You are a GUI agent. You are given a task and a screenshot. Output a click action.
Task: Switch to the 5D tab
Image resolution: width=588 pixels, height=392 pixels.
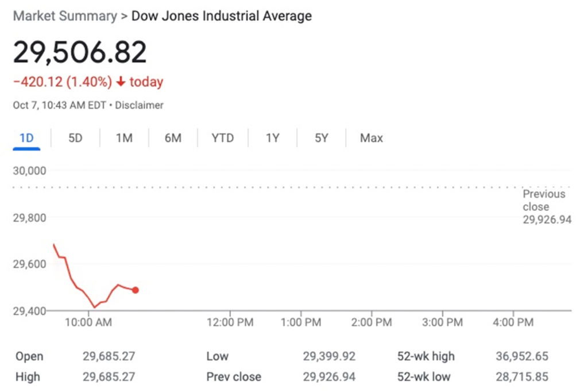coord(75,138)
